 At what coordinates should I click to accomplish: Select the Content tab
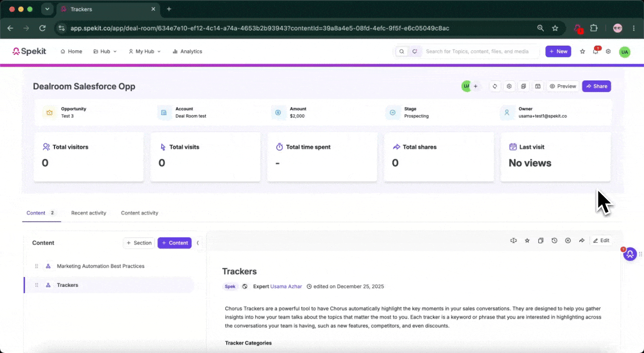pyautogui.click(x=41, y=213)
